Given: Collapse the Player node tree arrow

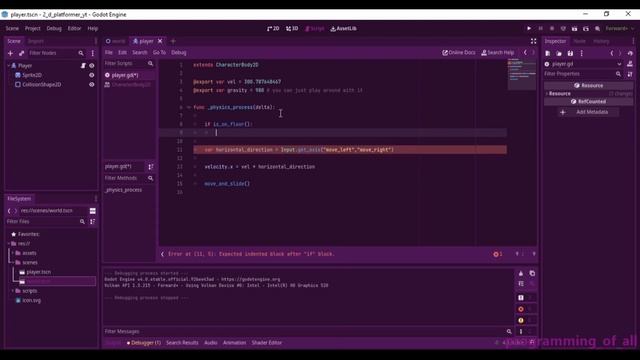Looking at the screenshot, I should coord(9,65).
